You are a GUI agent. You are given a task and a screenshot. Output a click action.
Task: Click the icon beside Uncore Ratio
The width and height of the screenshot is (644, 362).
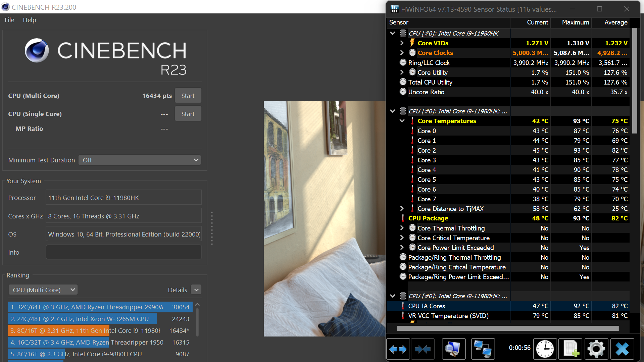coord(403,92)
